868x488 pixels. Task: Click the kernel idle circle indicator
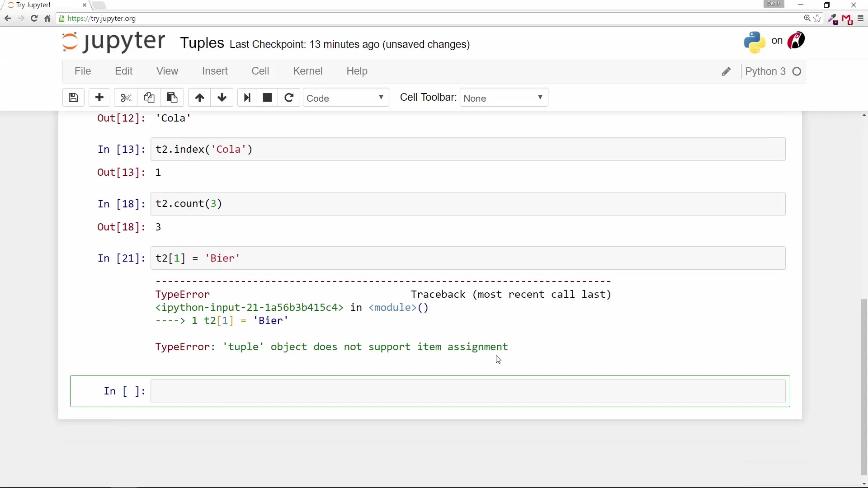797,71
